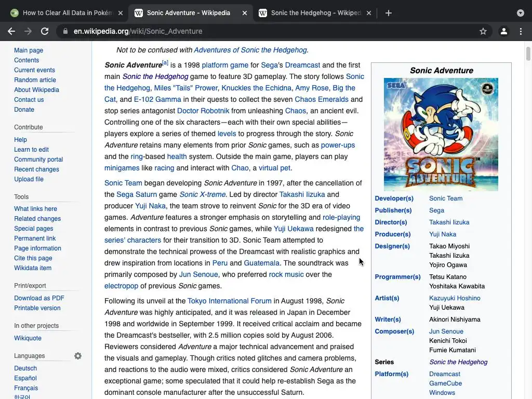Image resolution: width=532 pixels, height=399 pixels.
Task: Open the Community portal link
Action: click(x=38, y=159)
